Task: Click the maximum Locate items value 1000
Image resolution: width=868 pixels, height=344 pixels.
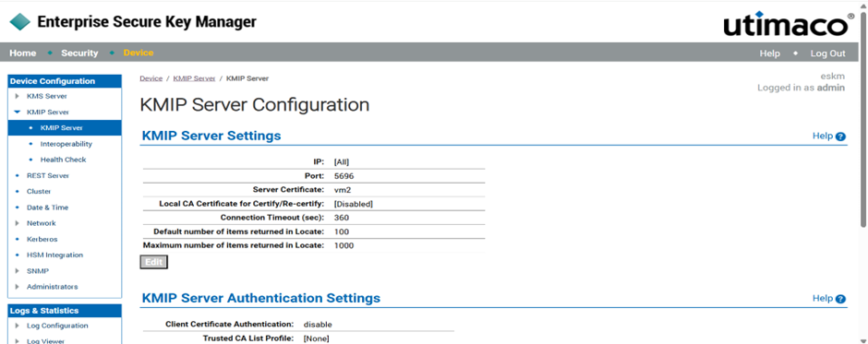Action: [x=344, y=245]
